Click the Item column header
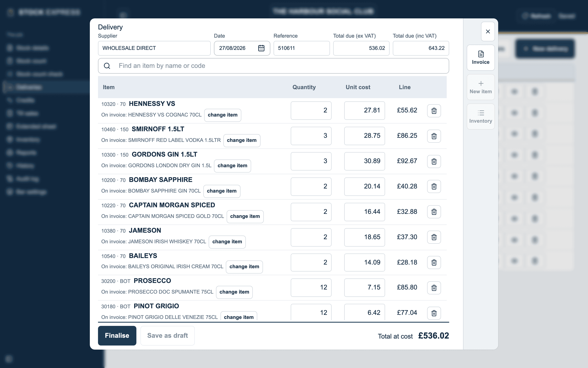 109,87
